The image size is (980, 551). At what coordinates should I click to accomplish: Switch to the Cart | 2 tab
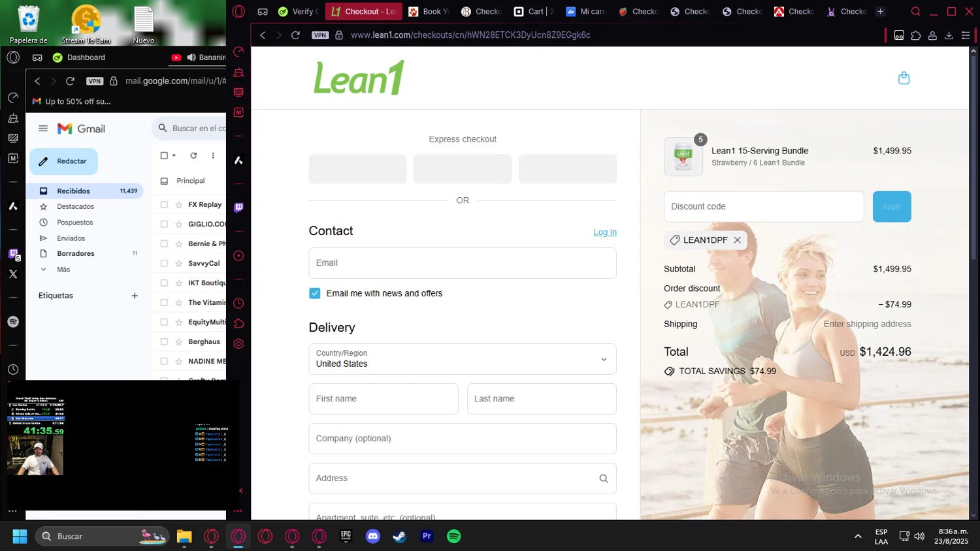[534, 11]
